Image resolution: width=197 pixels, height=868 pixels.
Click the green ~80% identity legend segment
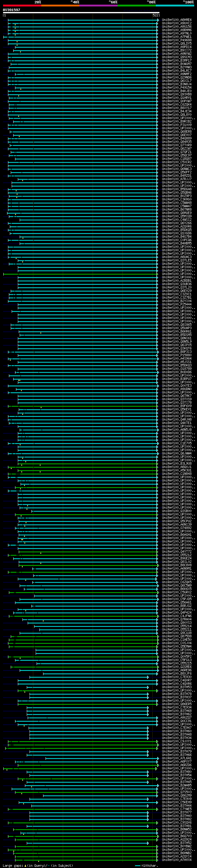point(137,6)
